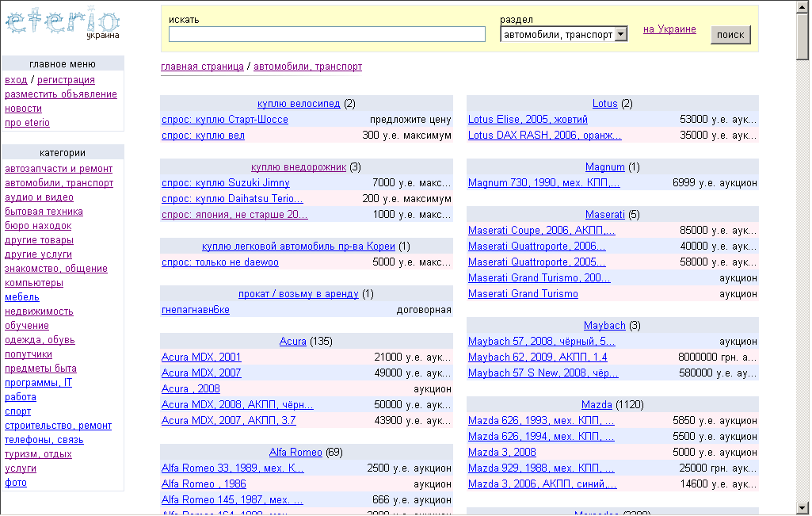The image size is (812, 516).
Task: Open listing спрос: куплю Старт-Шоссе
Action: [225, 119]
